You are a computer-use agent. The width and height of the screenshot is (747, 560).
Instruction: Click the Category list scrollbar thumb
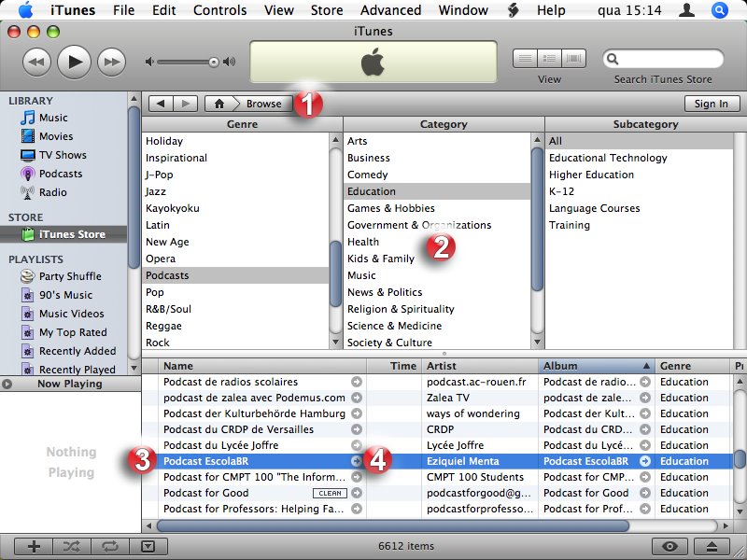coord(538,219)
